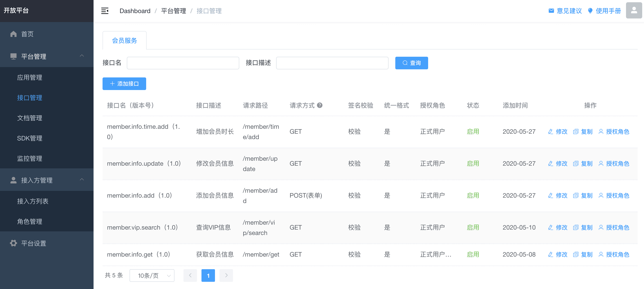Select the 会员服务 tab
Screen dimensions: 644x289
tap(125, 41)
